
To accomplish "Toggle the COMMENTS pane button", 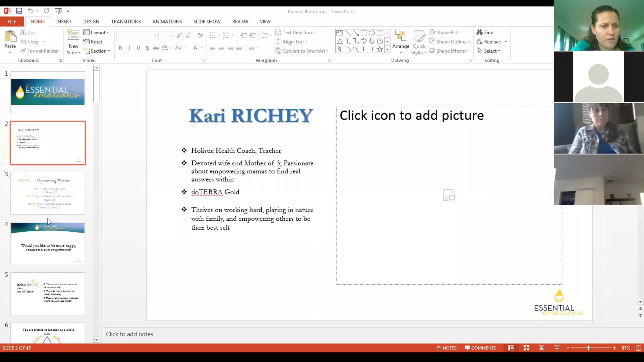I will [x=480, y=348].
